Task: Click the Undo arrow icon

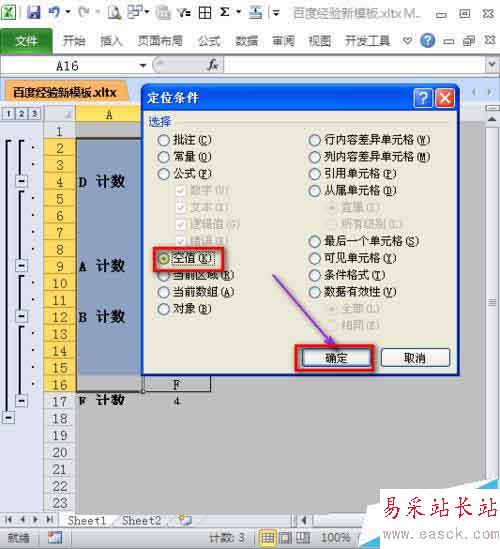Action: coord(55,13)
